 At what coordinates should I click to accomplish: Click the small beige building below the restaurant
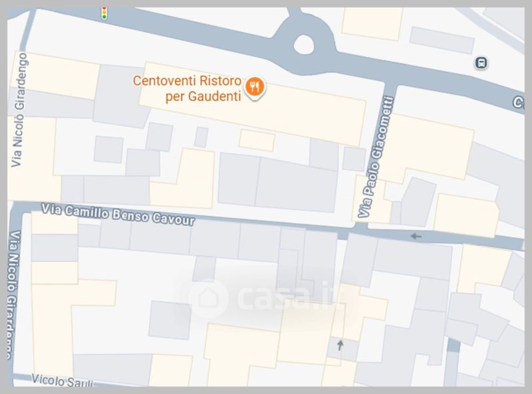pos(257,140)
